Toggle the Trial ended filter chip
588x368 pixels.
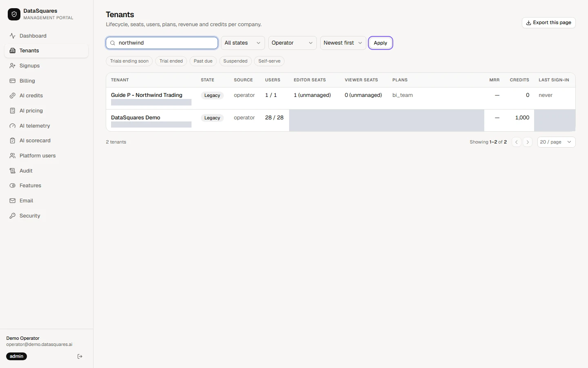click(171, 61)
